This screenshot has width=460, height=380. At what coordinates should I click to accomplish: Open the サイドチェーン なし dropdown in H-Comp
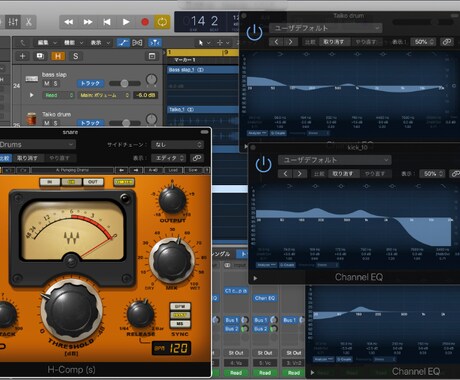(x=177, y=145)
